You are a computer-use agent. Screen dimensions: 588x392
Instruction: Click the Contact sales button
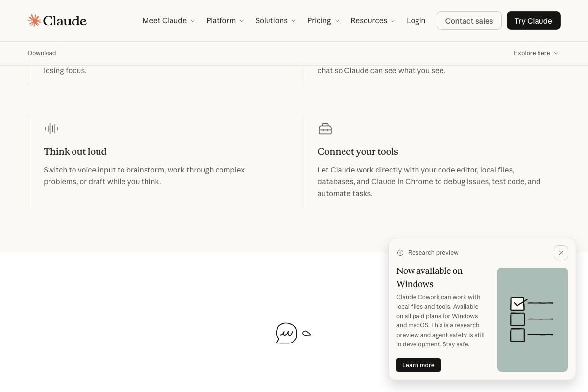coord(469,21)
